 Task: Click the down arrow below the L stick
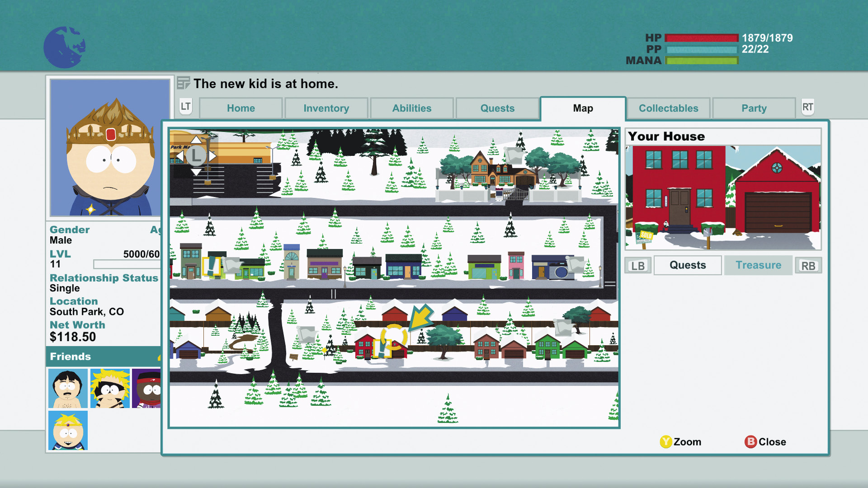coord(196,172)
